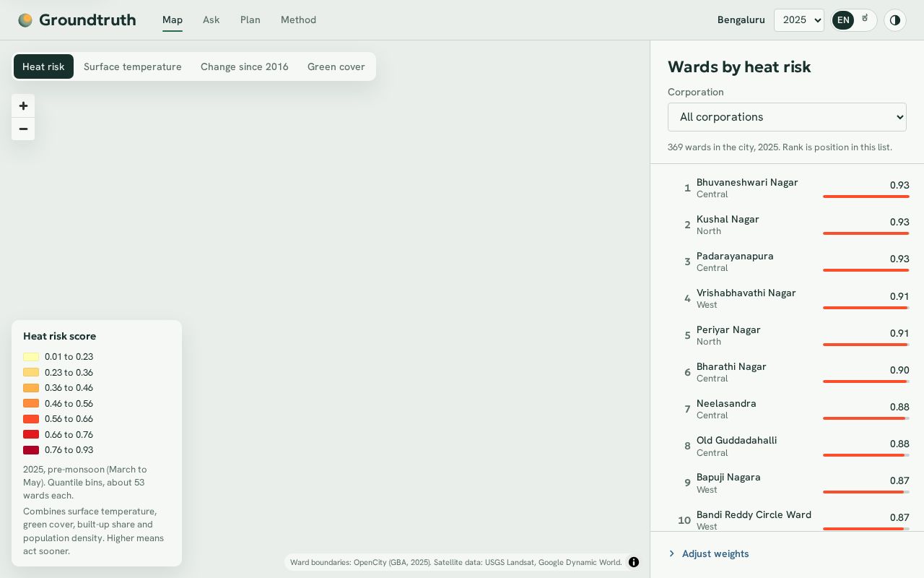924x578 pixels.
Task: Click the 0.56 to 0.66 legend swatch
Action: pos(31,419)
